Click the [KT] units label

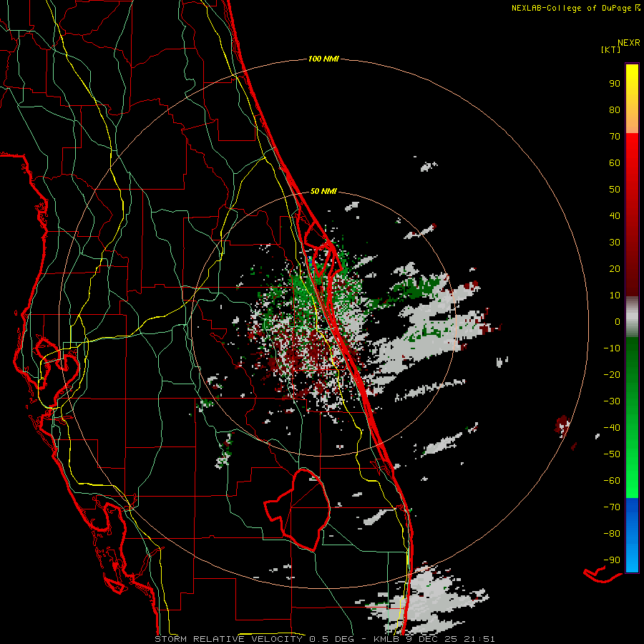(x=611, y=49)
